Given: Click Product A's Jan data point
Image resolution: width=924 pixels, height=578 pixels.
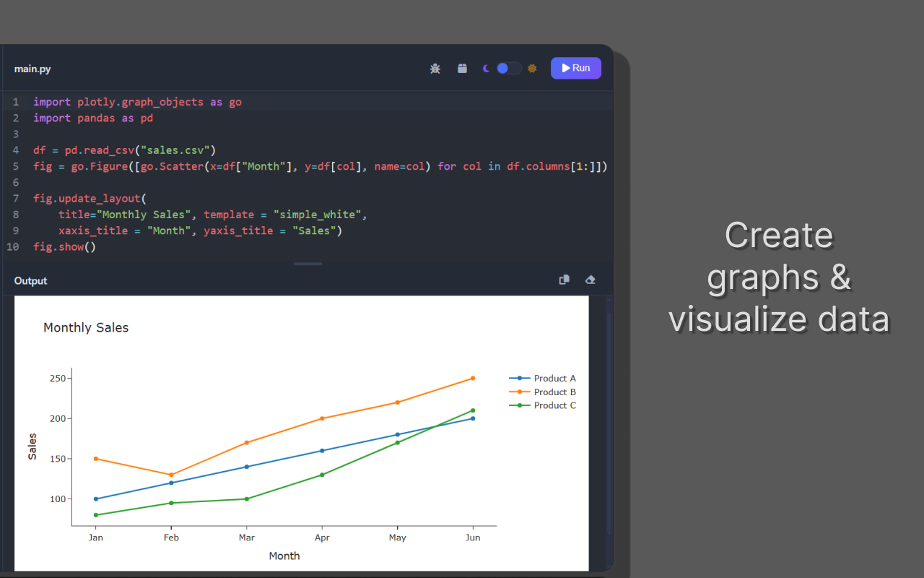Looking at the screenshot, I should coord(95,499).
